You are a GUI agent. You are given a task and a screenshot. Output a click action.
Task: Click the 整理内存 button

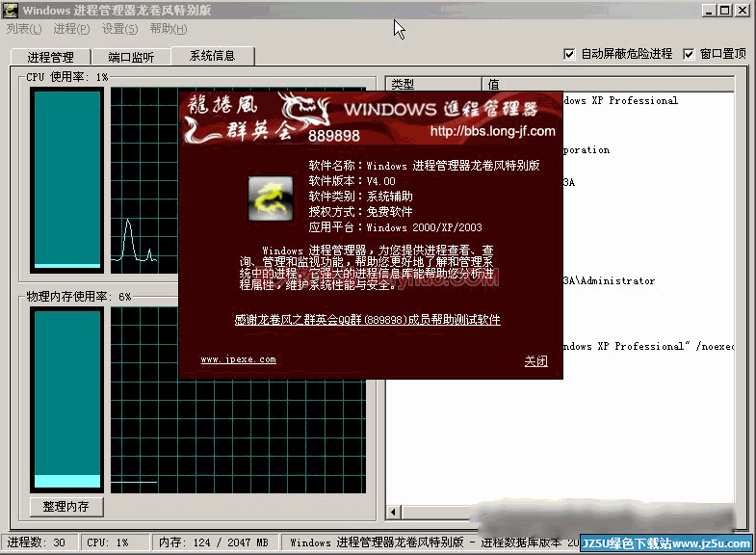(x=66, y=507)
